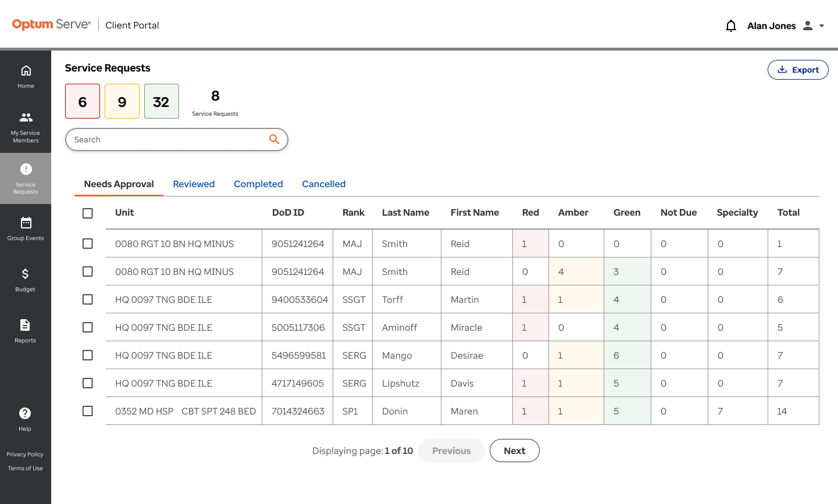The height and width of the screenshot is (504, 838).
Task: Open the Cancelled tab
Action: [x=324, y=184]
